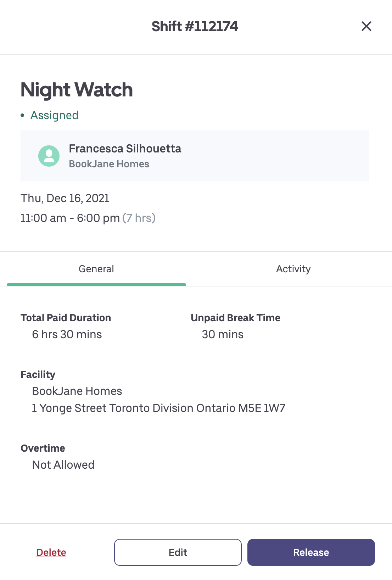Close the Shift #112174 dialog

point(366,26)
